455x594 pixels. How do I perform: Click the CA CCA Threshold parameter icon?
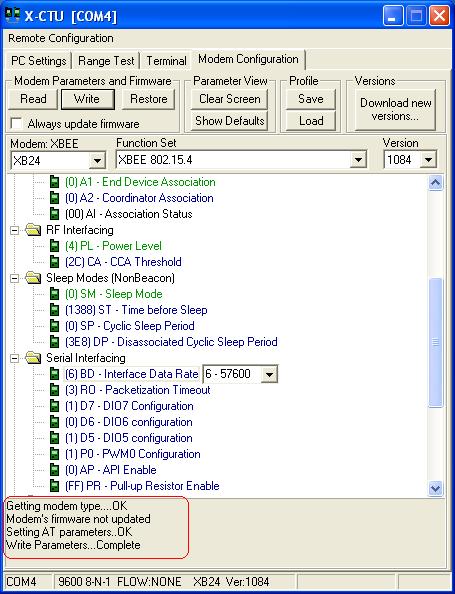[x=55, y=262]
